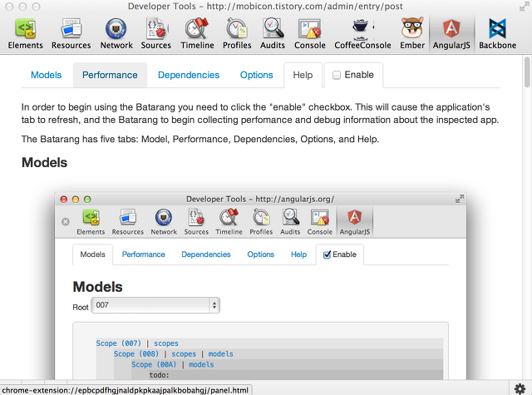Click the Console icon in the embedded screenshot
Image resolution: width=532 pixels, height=395 pixels.
(319, 222)
